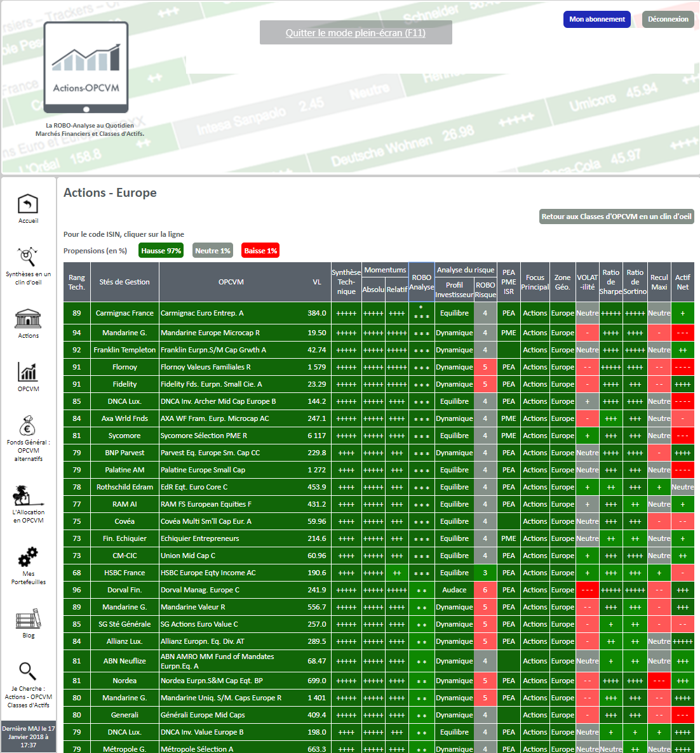Select ABN AMRO MM Fund of Mandates row
700x753 pixels.
point(379,662)
